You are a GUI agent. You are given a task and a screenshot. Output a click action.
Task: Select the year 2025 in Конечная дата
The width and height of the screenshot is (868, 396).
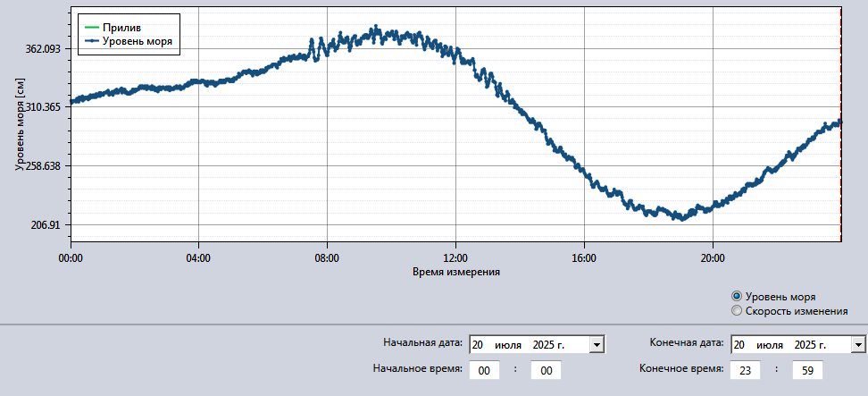tap(810, 344)
